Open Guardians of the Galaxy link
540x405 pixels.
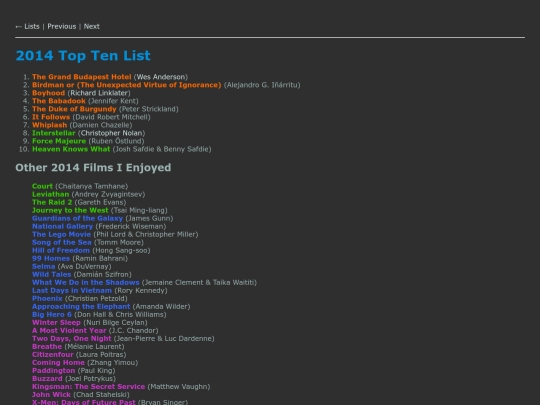coord(77,218)
